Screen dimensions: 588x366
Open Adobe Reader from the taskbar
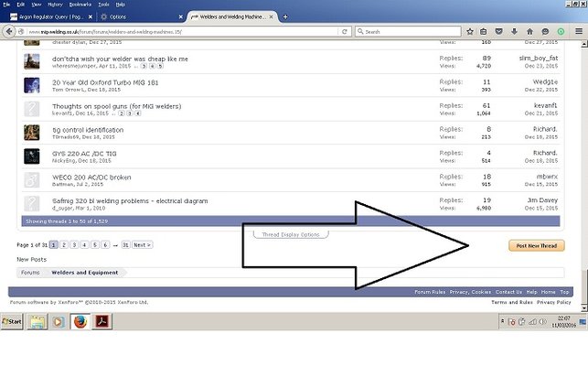(x=103, y=322)
